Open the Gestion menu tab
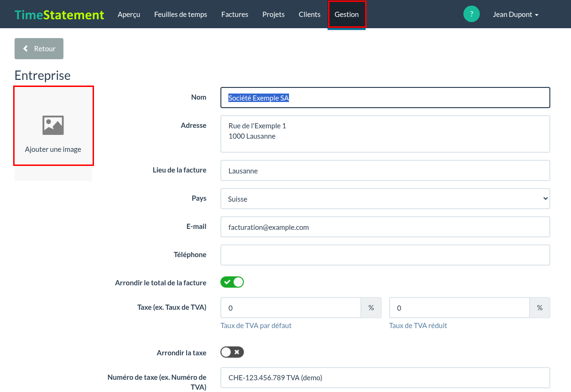 (x=347, y=15)
